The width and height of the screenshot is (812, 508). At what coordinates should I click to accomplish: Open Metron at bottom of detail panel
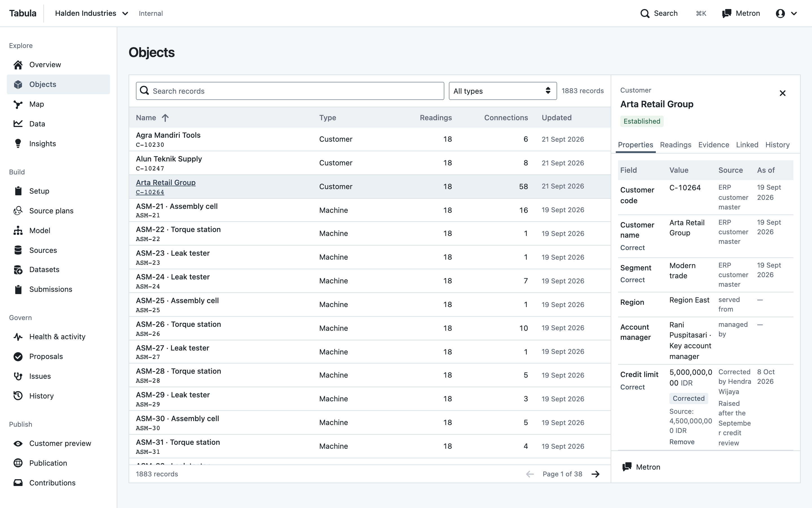tap(641, 467)
